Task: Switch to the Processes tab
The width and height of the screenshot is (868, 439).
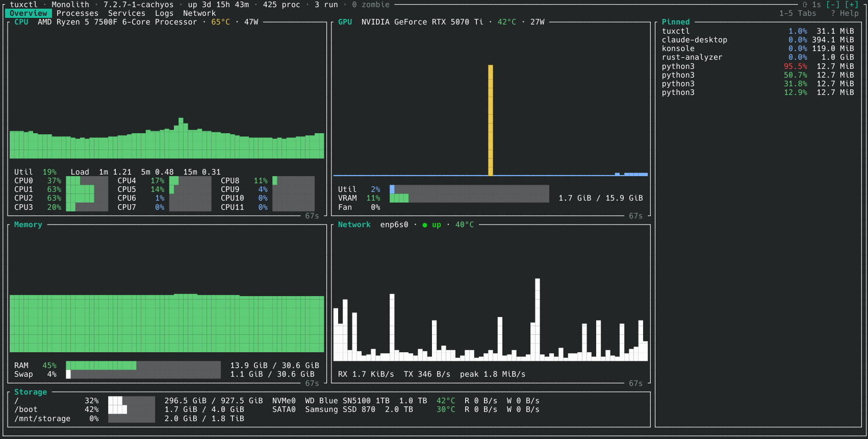Action: click(78, 13)
